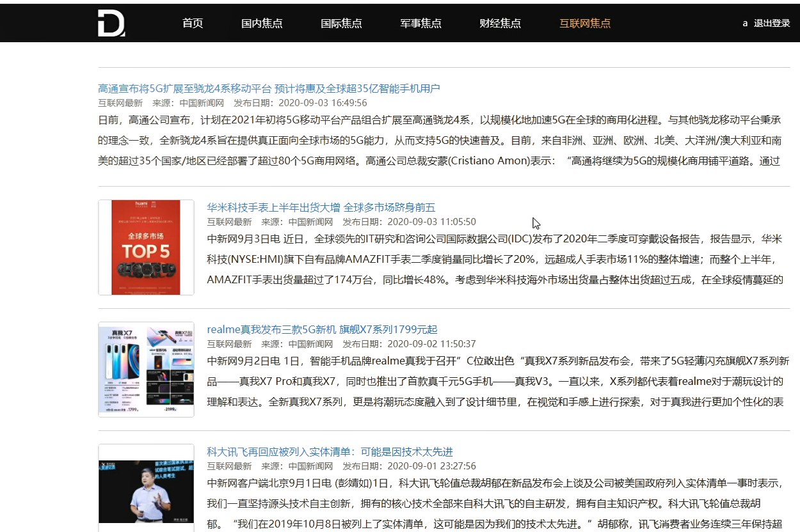The width and height of the screenshot is (800, 532).
Task: Click the D site logo
Action: pyautogui.click(x=111, y=23)
